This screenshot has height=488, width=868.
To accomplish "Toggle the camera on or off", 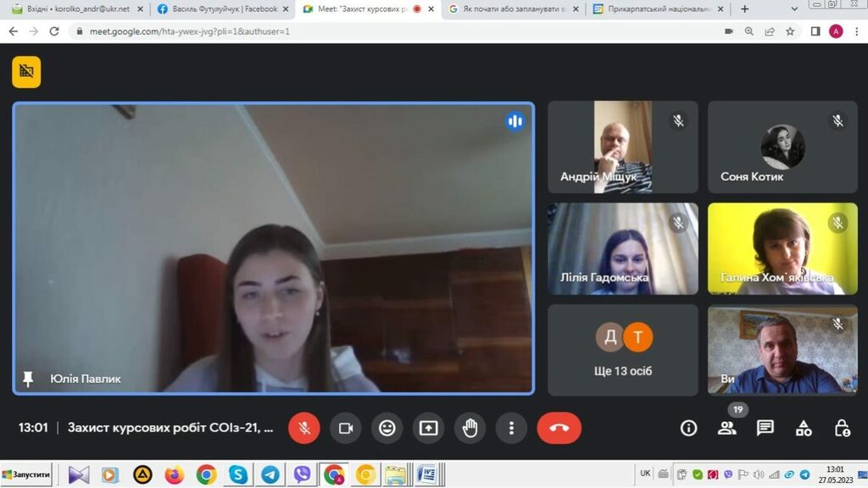I will (x=346, y=428).
